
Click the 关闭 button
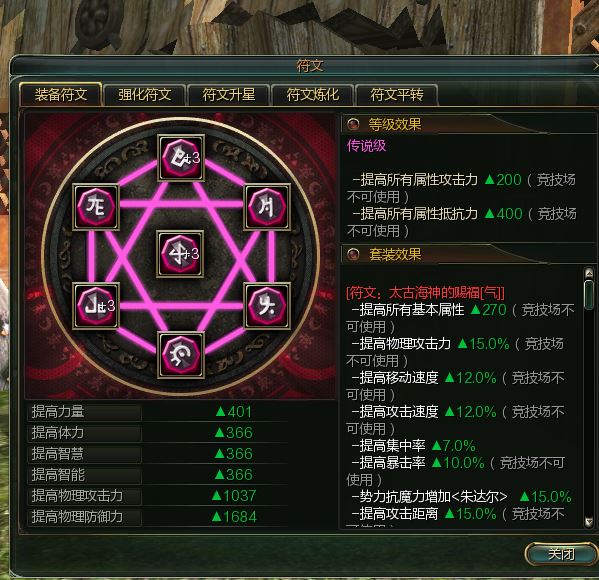pyautogui.click(x=561, y=553)
